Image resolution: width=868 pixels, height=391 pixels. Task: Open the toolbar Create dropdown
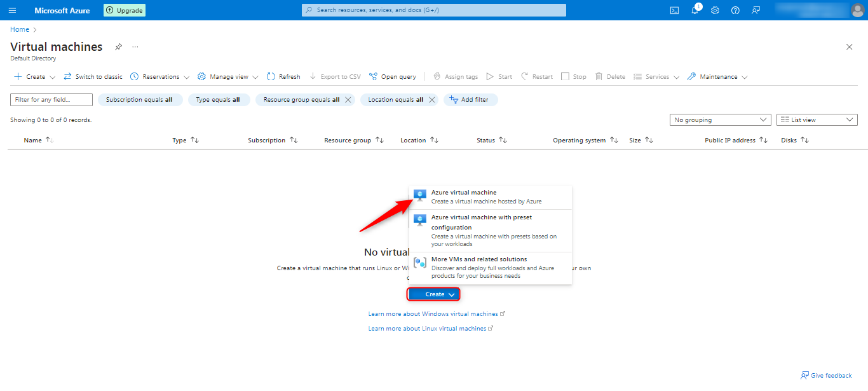pos(35,76)
